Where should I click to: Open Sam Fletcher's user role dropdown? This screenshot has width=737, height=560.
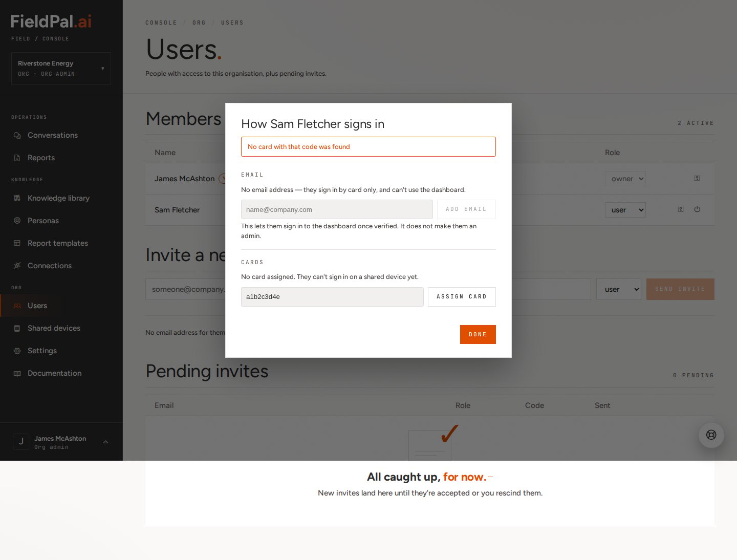click(x=625, y=210)
